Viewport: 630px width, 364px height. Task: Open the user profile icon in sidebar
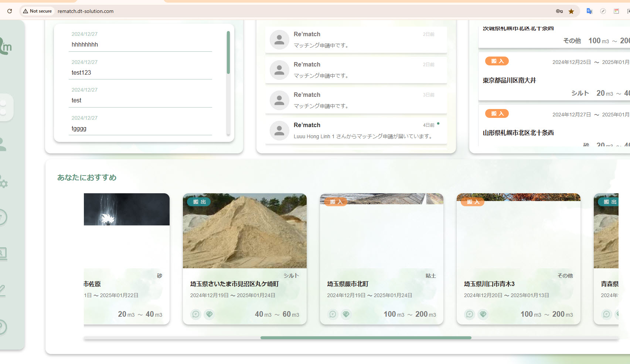(3, 144)
